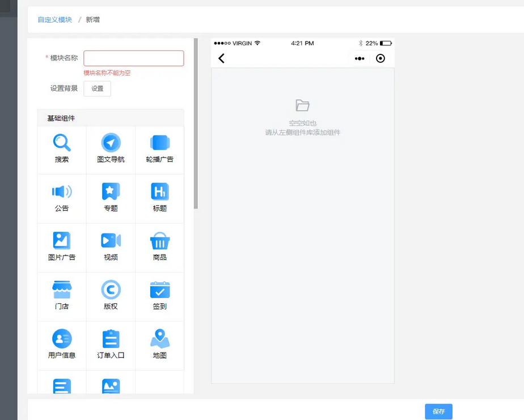Insert the 图片广告 image ad component
Image resolution: width=524 pixels, height=420 pixels.
point(62,247)
